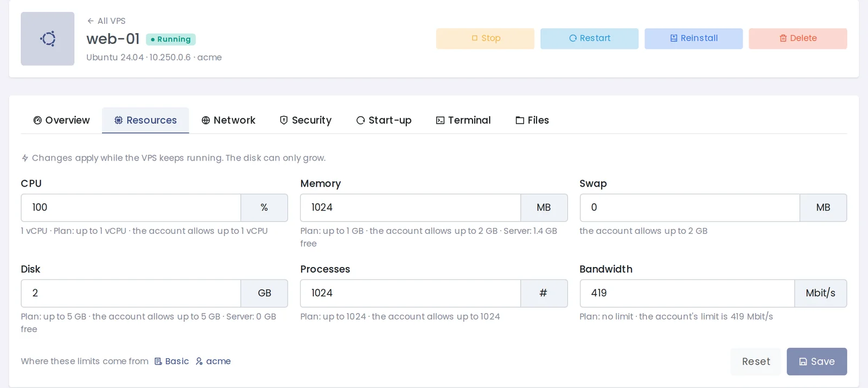Save the resource settings
868x388 pixels.
(816, 361)
